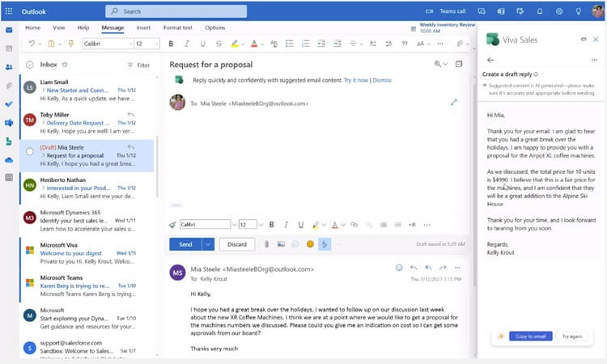Toggle italic in the compose formatting bar

(286, 225)
